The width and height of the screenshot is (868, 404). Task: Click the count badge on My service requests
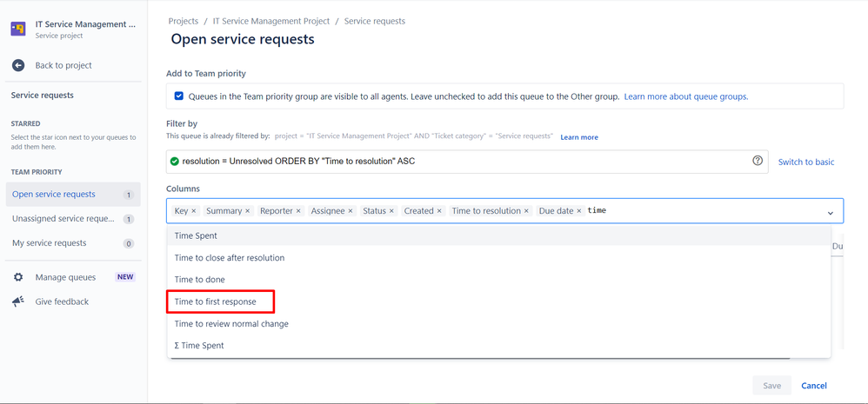point(129,244)
